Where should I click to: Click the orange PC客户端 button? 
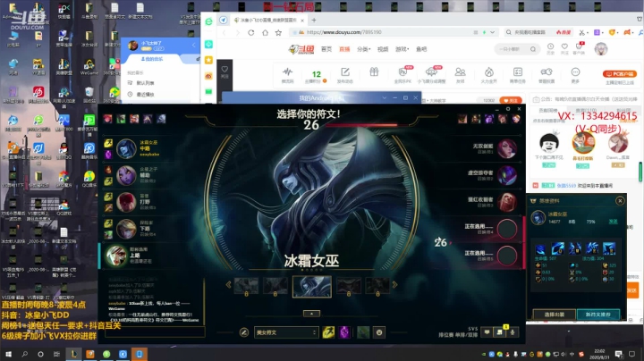pyautogui.click(x=619, y=74)
